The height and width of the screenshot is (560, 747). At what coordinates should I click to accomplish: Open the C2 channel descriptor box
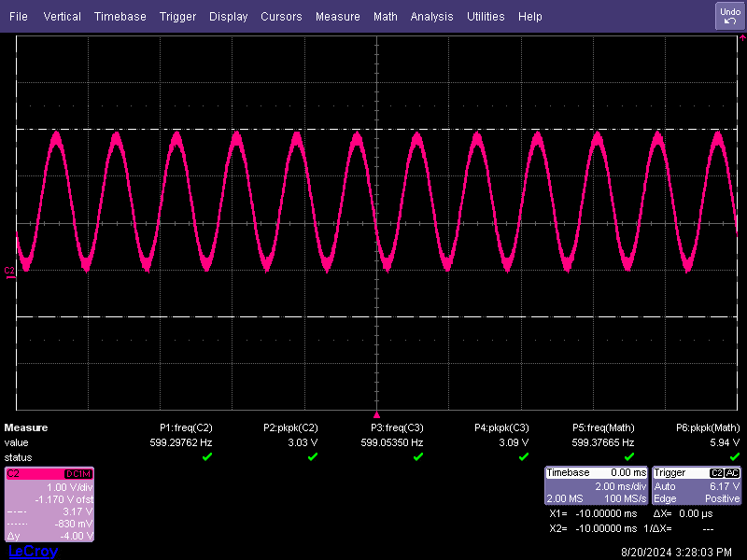click(x=49, y=504)
